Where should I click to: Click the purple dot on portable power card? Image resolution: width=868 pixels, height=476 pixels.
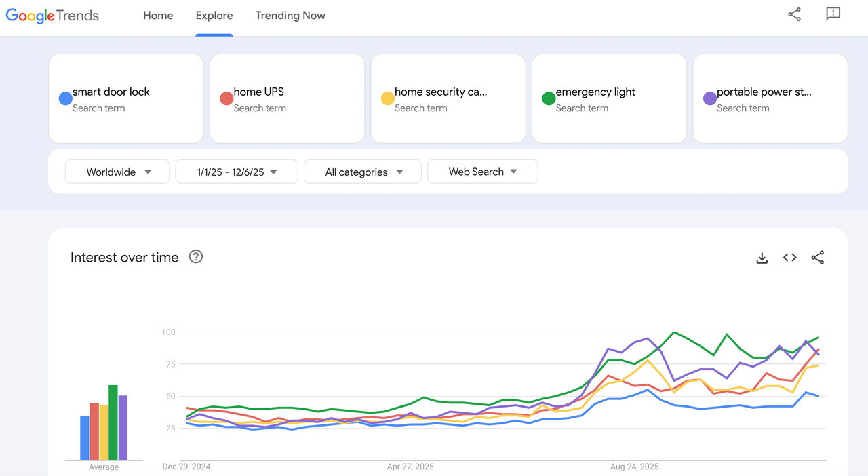[x=709, y=98]
